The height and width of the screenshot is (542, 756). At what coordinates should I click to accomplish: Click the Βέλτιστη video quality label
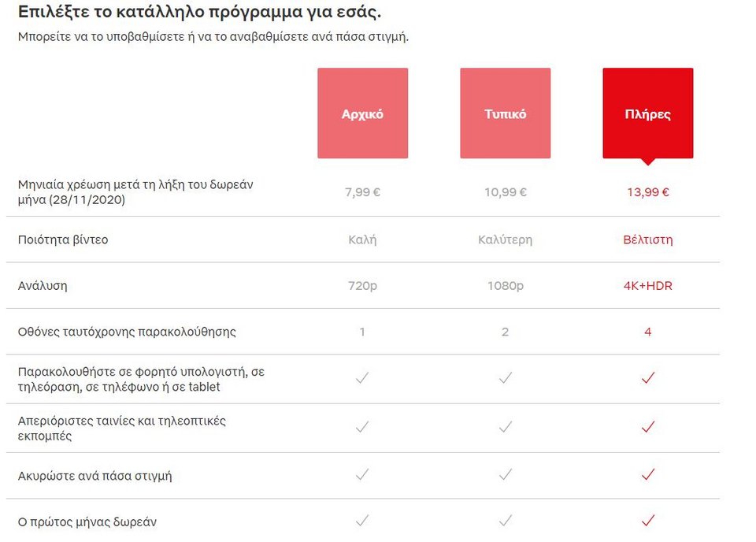coord(647,239)
